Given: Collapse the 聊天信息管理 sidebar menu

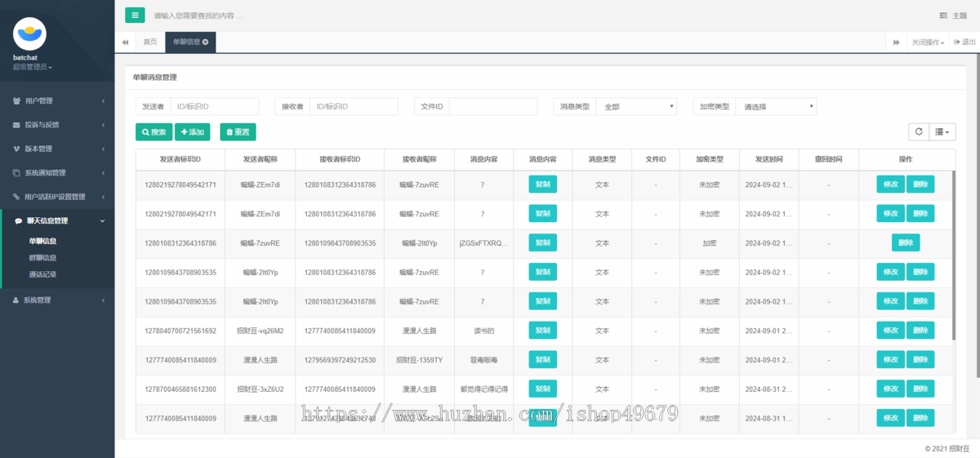Looking at the screenshot, I should pyautogui.click(x=57, y=220).
